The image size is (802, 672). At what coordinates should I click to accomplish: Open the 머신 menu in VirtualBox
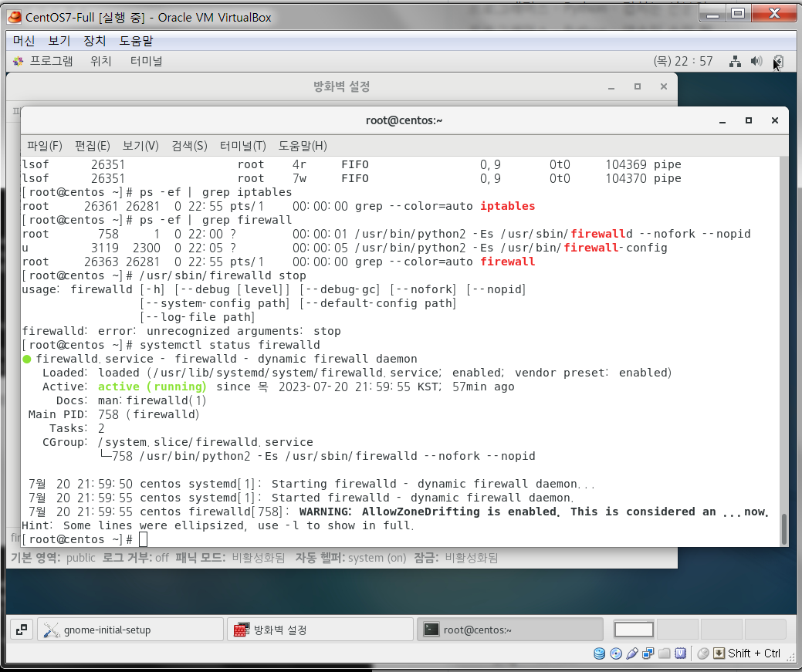point(23,40)
